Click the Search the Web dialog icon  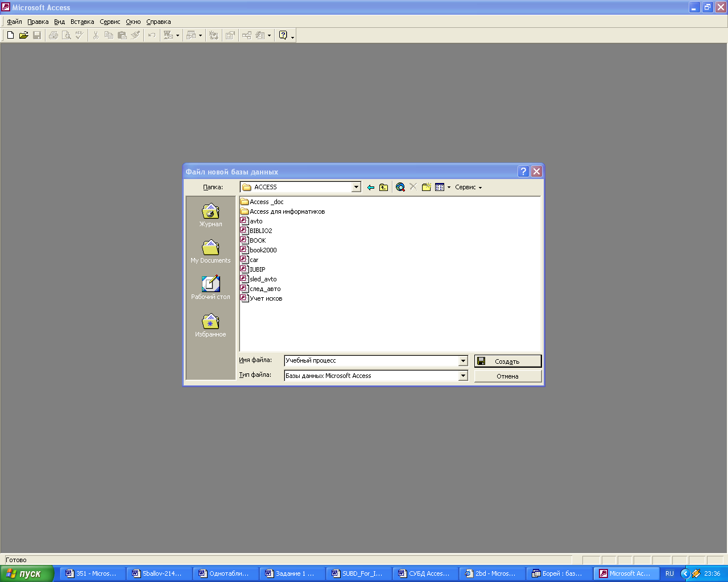(400, 187)
